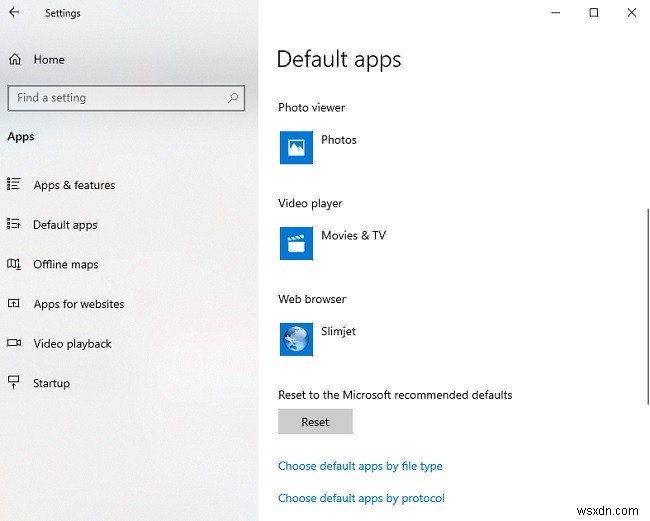Viewport: 650px width, 521px height.
Task: Click the Web browser label
Action: [312, 299]
